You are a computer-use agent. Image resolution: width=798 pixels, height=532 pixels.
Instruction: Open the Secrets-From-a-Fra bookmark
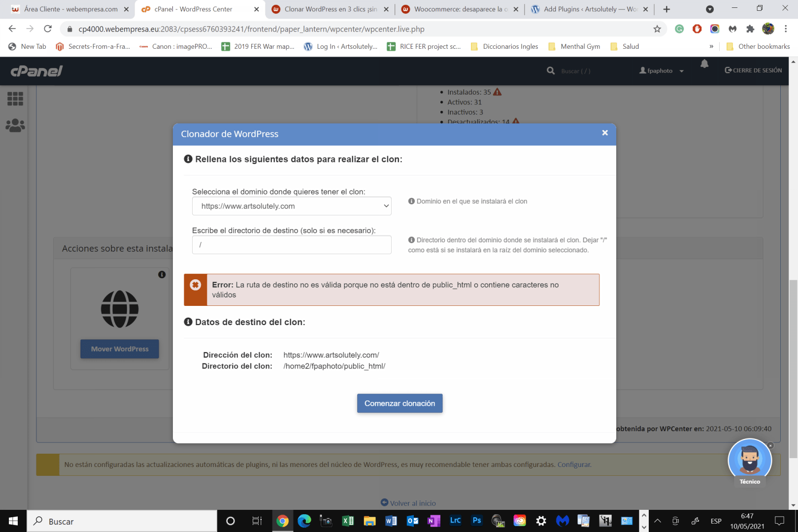click(x=93, y=46)
